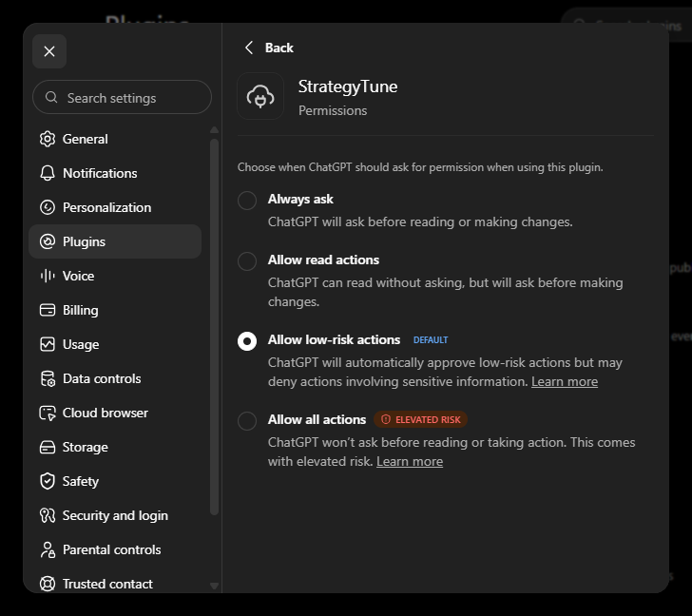Click the StrategyTune plugin title
Image resolution: width=692 pixels, height=616 pixels.
(348, 87)
